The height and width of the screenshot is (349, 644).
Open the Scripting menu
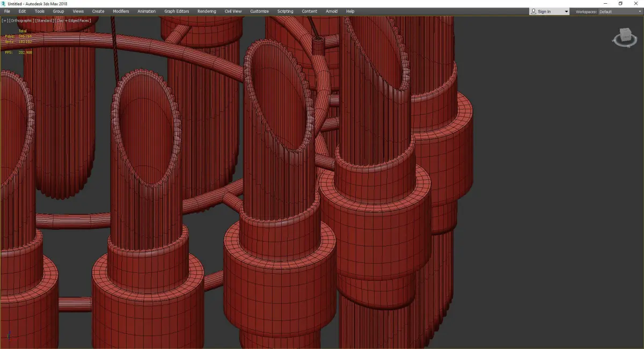(x=286, y=11)
